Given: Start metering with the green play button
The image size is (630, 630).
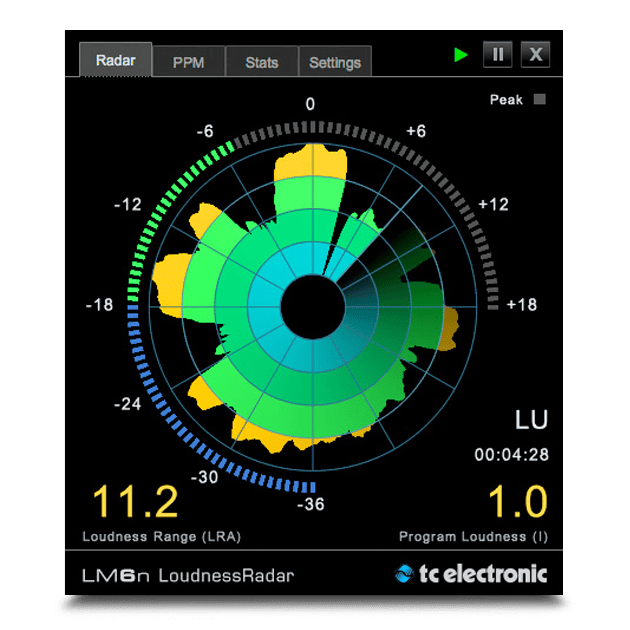Looking at the screenshot, I should point(460,55).
